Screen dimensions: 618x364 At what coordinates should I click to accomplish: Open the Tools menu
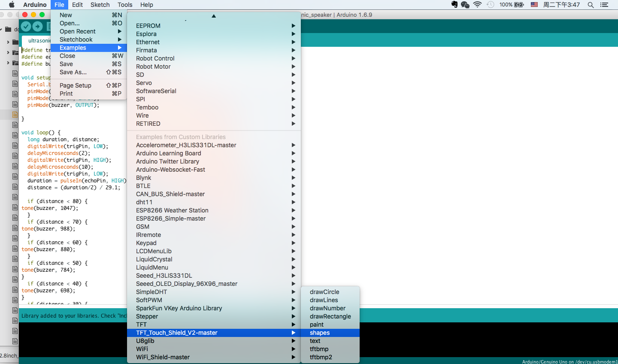[x=125, y=5]
